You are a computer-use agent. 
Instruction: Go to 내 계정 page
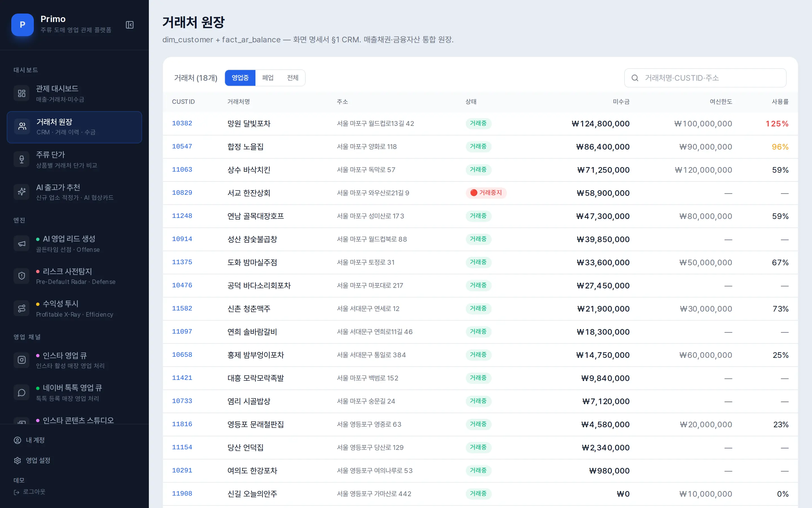tap(35, 440)
